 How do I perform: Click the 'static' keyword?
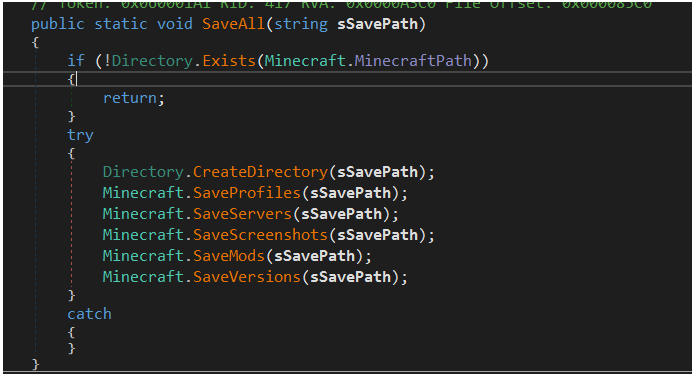(121, 23)
